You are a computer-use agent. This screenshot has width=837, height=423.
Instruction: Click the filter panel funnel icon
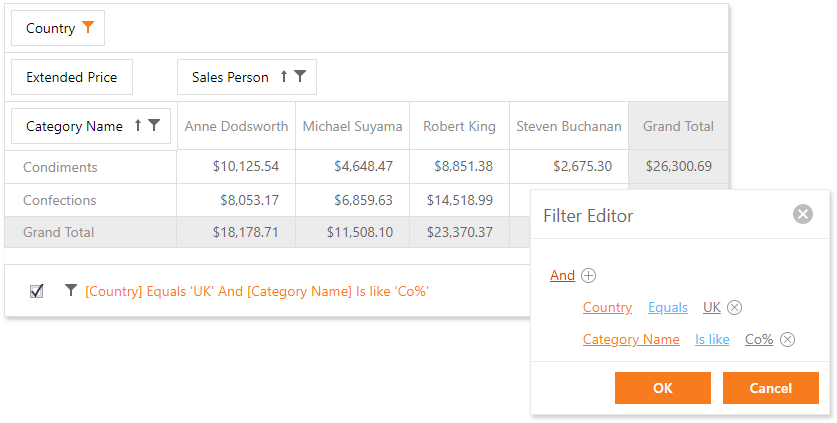(70, 290)
